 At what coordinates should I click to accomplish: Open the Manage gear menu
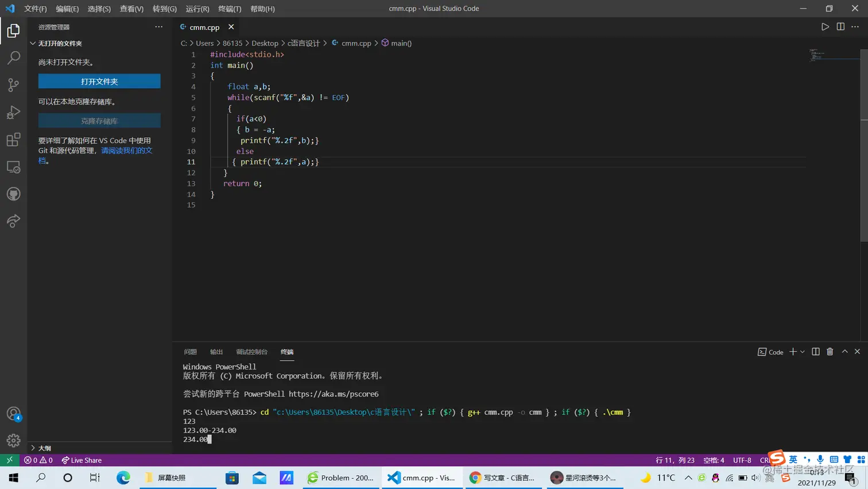pos(13,441)
